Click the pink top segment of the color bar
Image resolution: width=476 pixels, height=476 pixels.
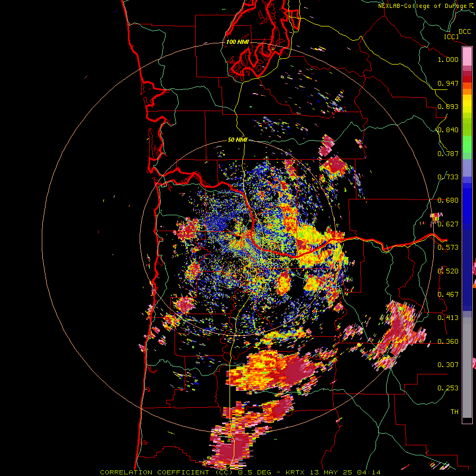[x=467, y=56]
